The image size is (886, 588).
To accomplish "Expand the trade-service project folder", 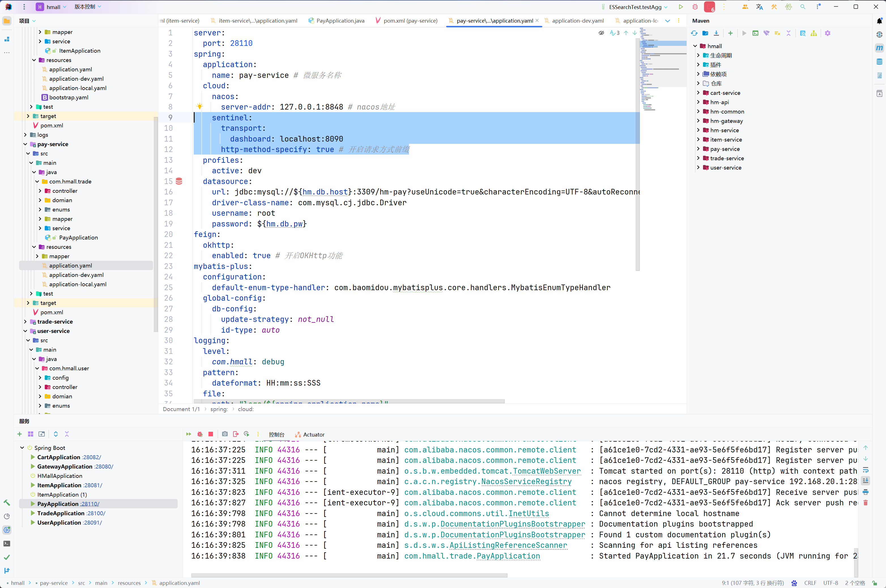I will pos(25,322).
